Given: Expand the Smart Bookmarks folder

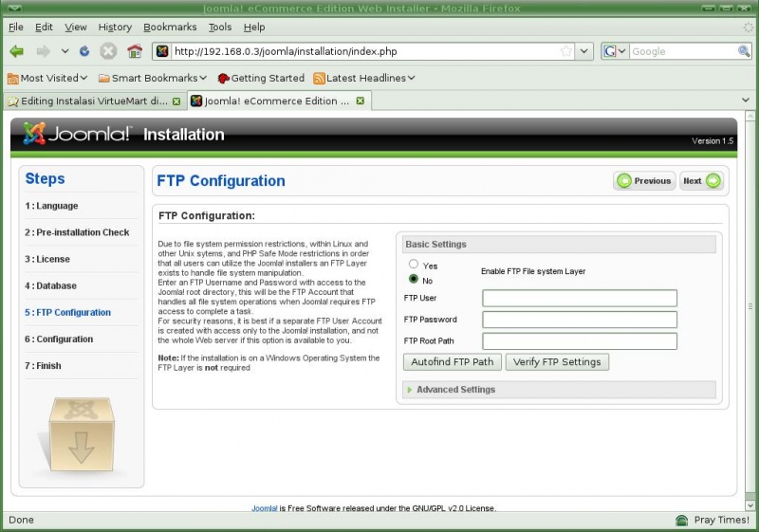Looking at the screenshot, I should tap(153, 78).
